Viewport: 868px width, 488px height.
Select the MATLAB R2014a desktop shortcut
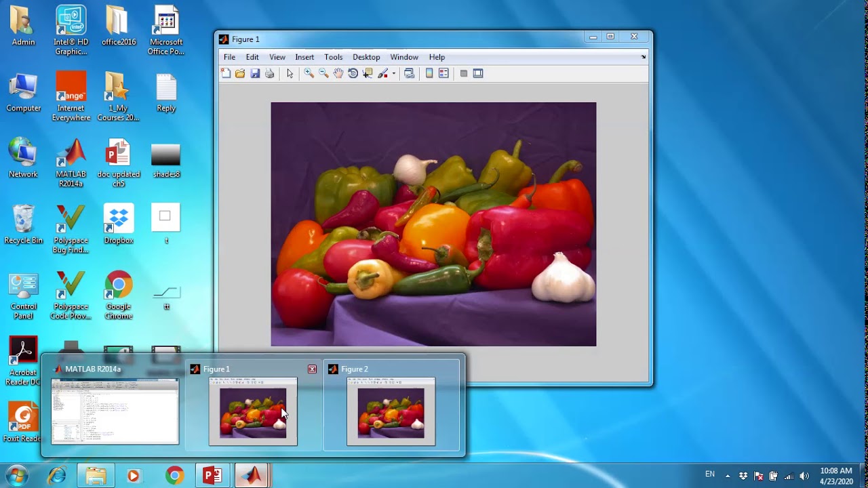[71, 163]
